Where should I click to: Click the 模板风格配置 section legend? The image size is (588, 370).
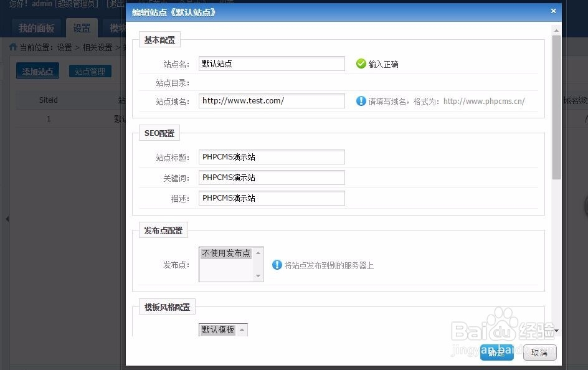click(x=168, y=307)
